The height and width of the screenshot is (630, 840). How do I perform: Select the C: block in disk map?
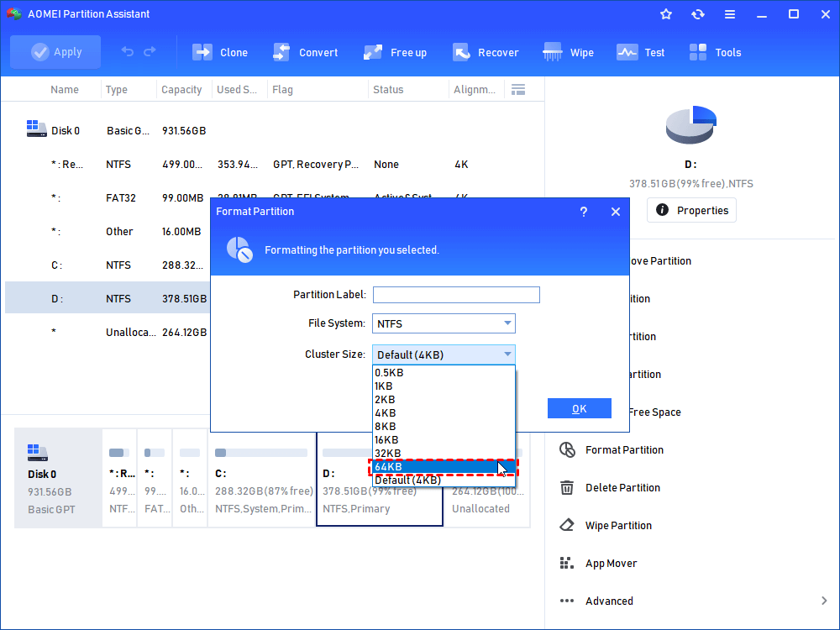(x=261, y=478)
